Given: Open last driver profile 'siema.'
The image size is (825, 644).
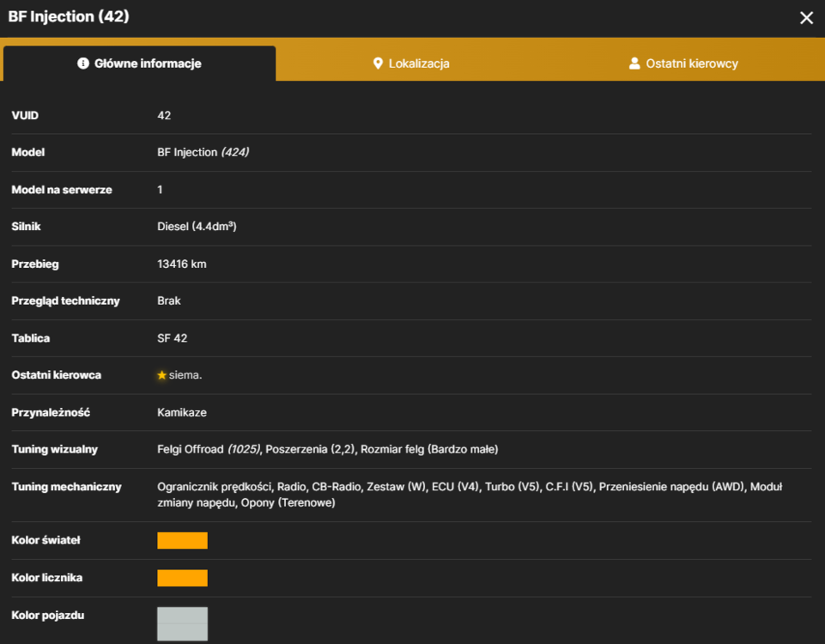Looking at the screenshot, I should [x=185, y=375].
